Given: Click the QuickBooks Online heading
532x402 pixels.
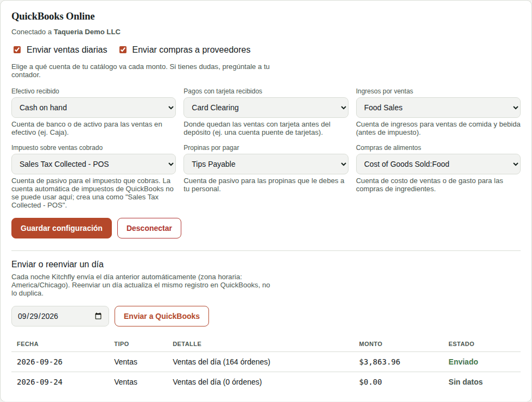Looking at the screenshot, I should [53, 16].
